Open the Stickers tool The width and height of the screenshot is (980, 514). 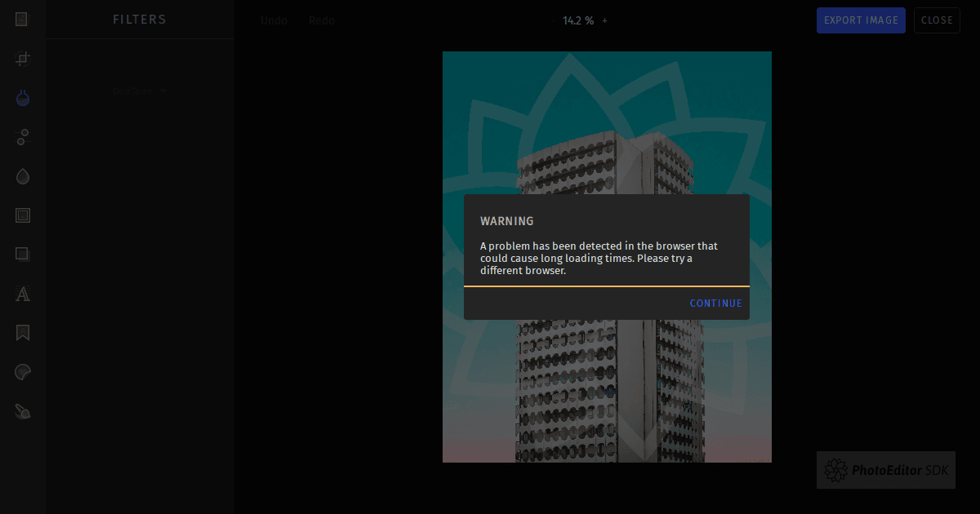tap(23, 372)
